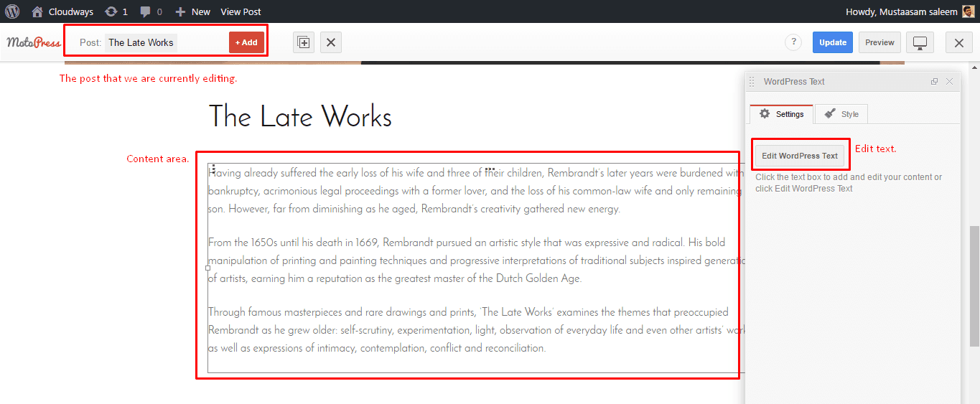Click the duplicate page icon in toolbar
Image resolution: width=980 pixels, height=404 pixels.
(304, 42)
